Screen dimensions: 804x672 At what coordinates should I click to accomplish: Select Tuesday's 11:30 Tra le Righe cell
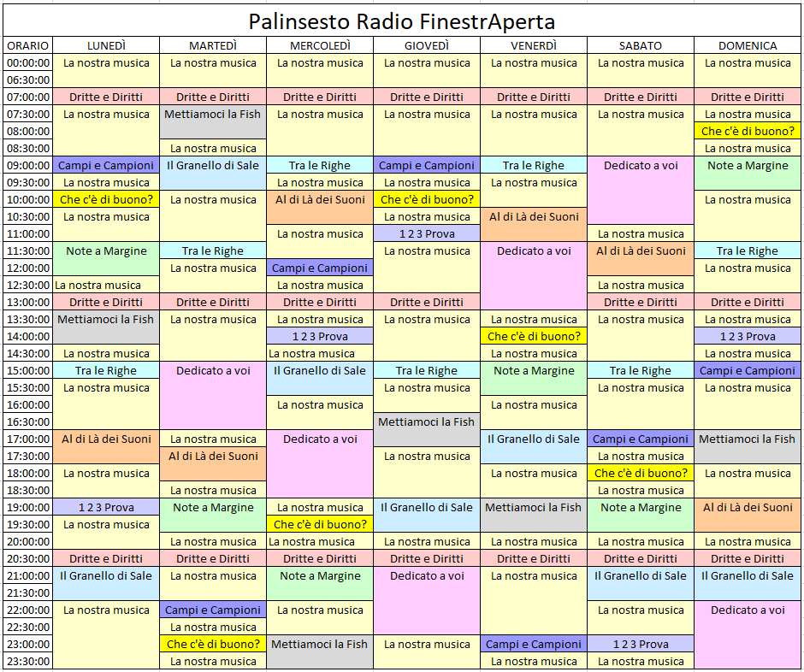[x=213, y=251]
